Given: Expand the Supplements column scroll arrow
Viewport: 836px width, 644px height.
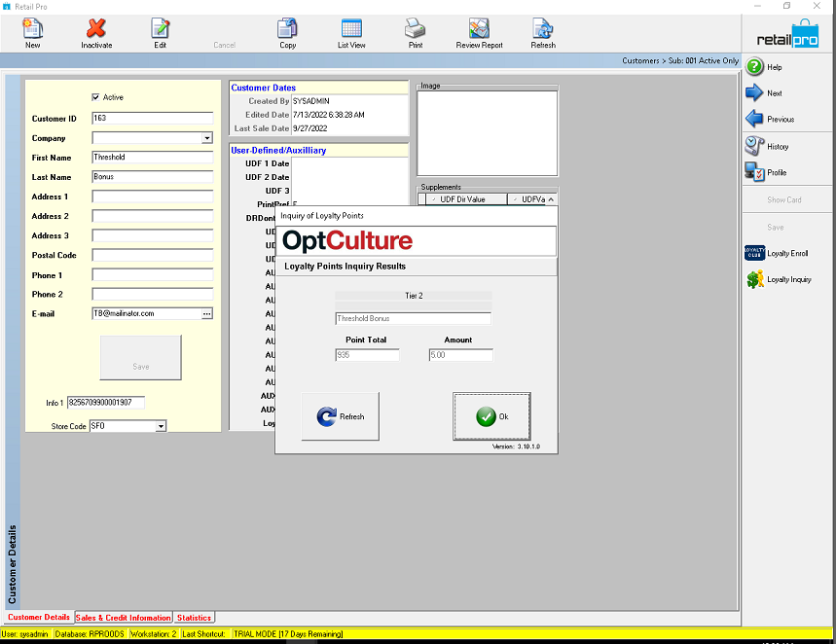Looking at the screenshot, I should point(551,199).
